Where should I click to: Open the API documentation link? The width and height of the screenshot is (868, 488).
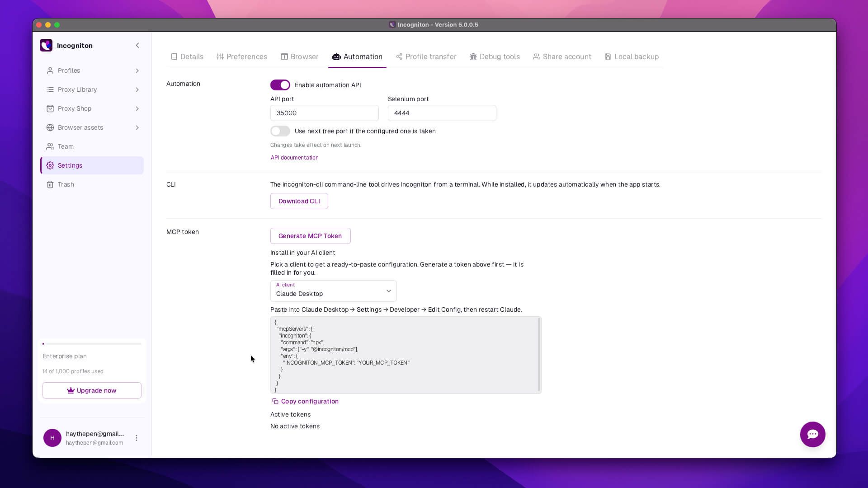tap(294, 158)
